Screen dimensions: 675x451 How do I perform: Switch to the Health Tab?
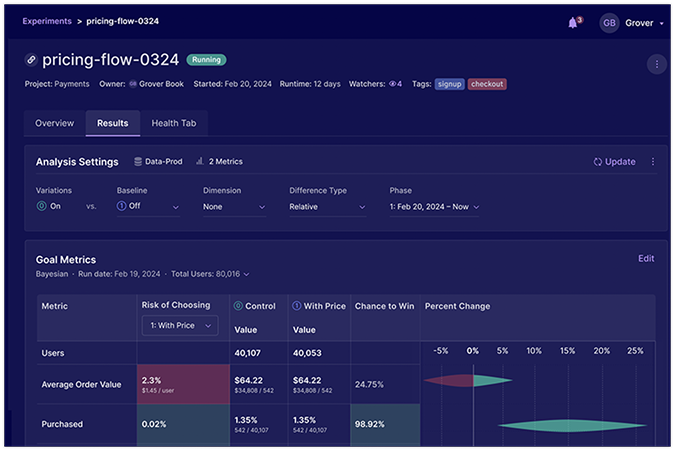tap(174, 123)
